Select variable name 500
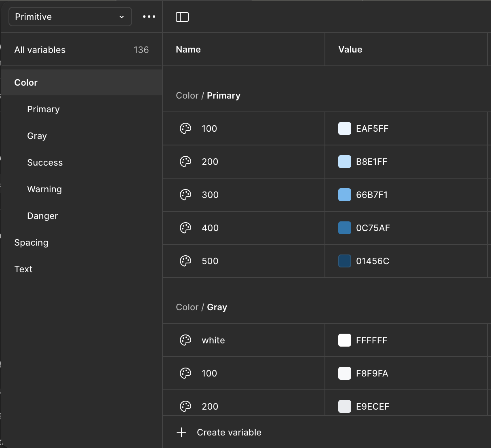Viewport: 491px width, 448px height. (210, 261)
